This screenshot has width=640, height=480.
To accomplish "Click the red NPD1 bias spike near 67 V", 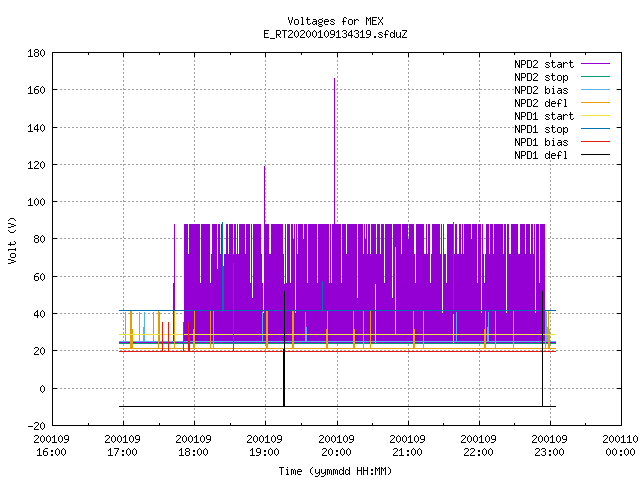I will 233,306.
